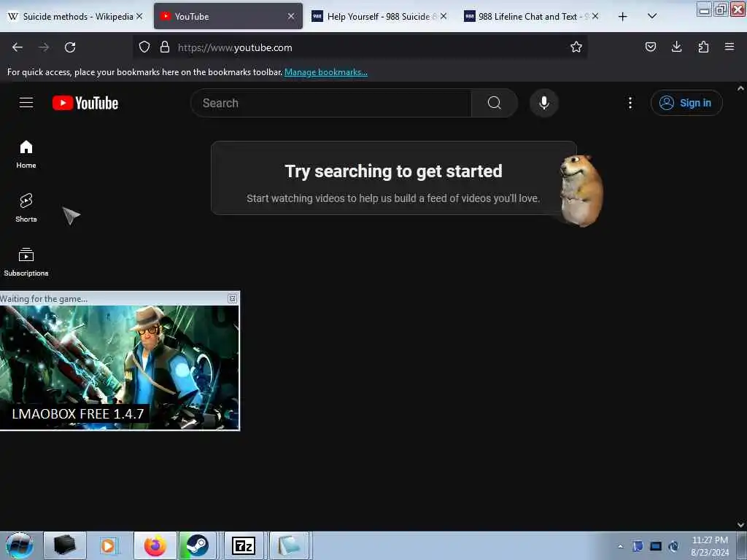Expand the list all tabs dropdown
This screenshot has height=560, width=747.
point(652,16)
